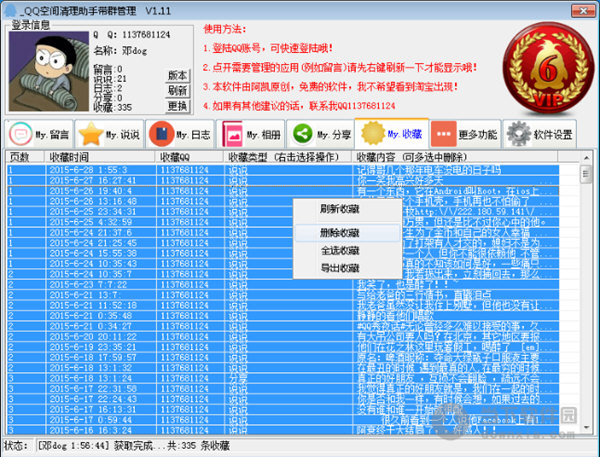Choose 刷新收藏 in context menu
The image size is (600, 457).
(340, 209)
